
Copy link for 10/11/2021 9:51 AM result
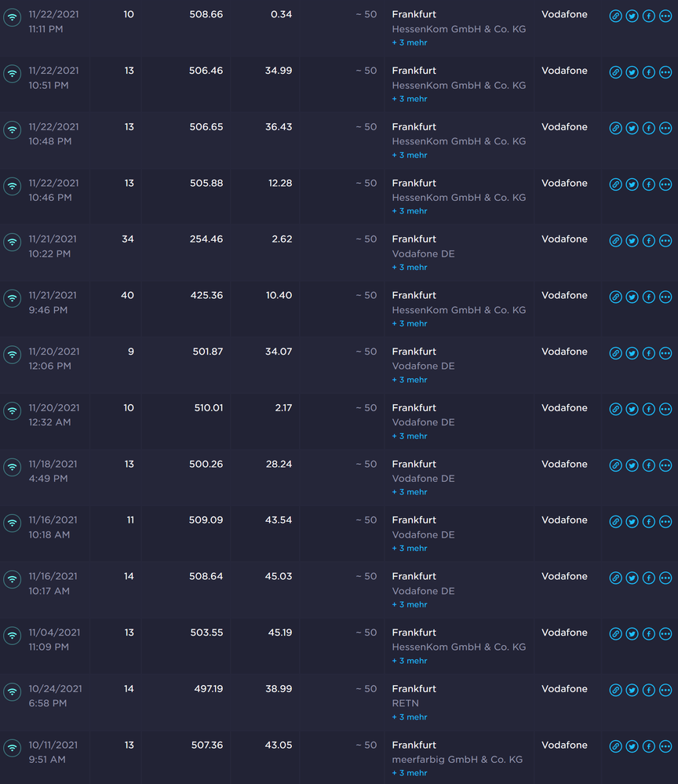click(615, 746)
